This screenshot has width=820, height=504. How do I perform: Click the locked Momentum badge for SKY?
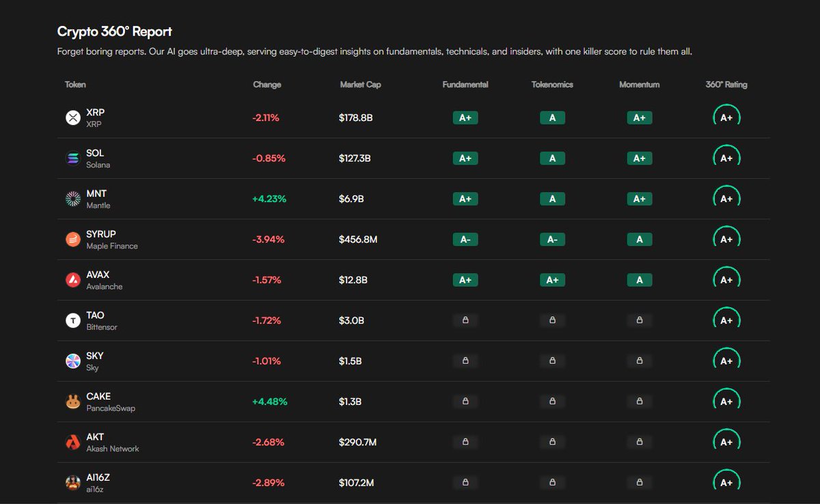tap(640, 361)
